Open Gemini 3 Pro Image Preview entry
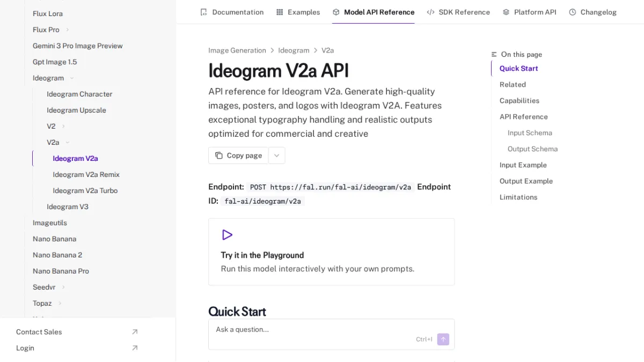Viewport: 644px width, 362px height. click(x=78, y=46)
